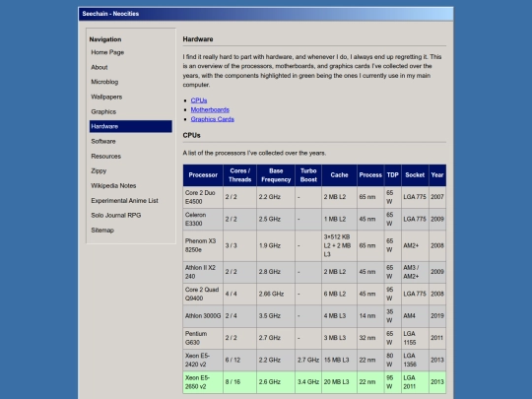
Task: Click the 3.5 GHz base frequency cell
Action: (x=276, y=316)
